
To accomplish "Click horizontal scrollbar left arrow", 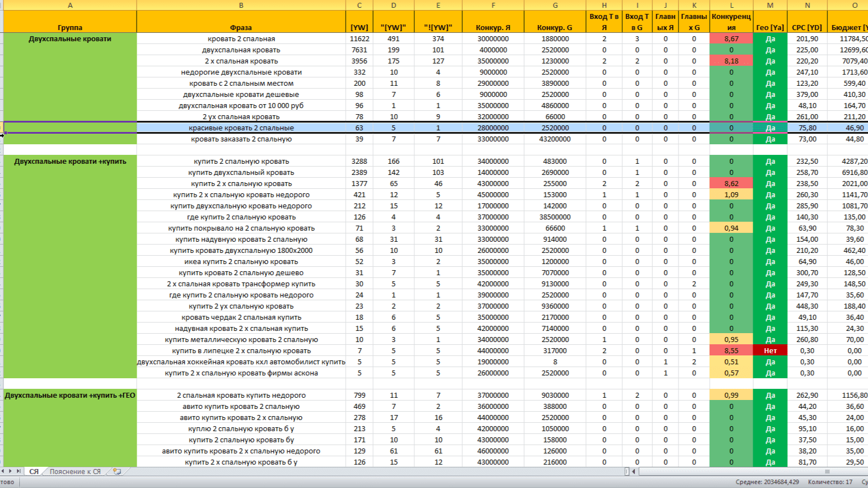I will click(634, 471).
